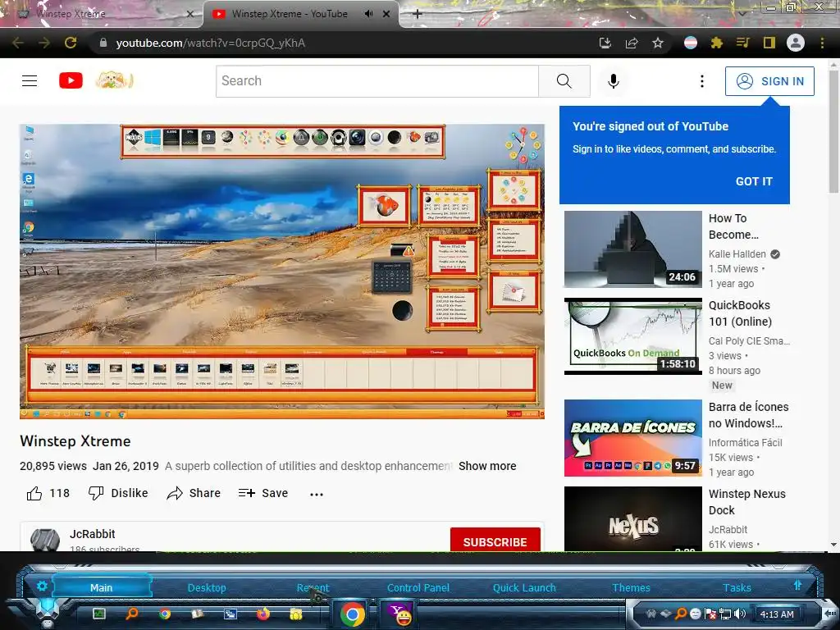Click the Dislike button
840x630 pixels.
[118, 493]
